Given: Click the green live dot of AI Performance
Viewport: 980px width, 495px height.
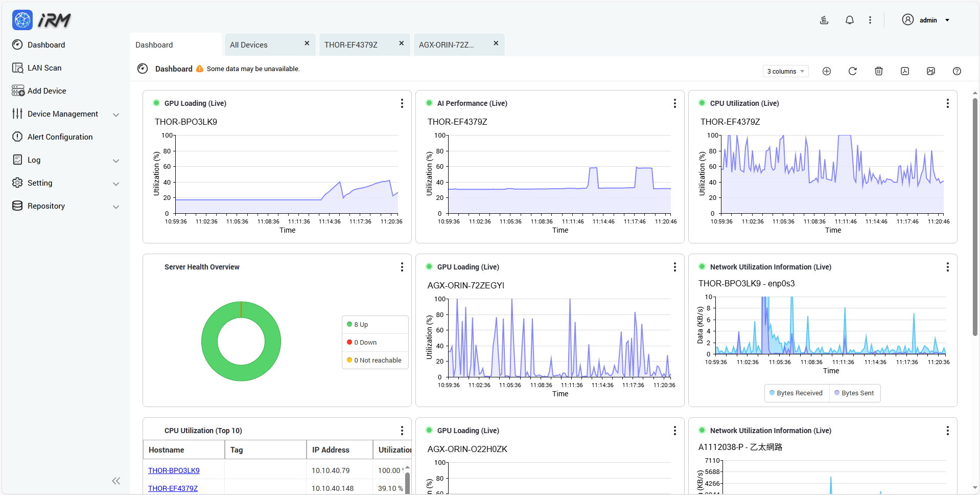Looking at the screenshot, I should click(429, 103).
